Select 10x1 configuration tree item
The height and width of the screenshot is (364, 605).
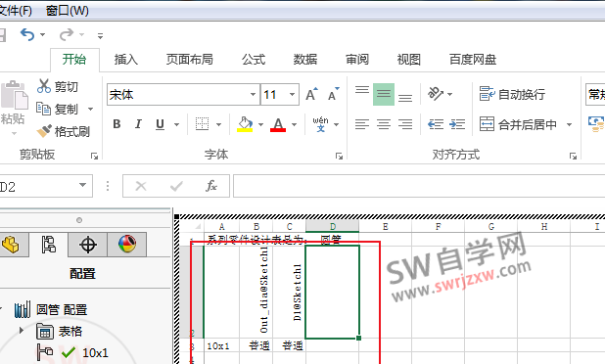tap(73, 352)
